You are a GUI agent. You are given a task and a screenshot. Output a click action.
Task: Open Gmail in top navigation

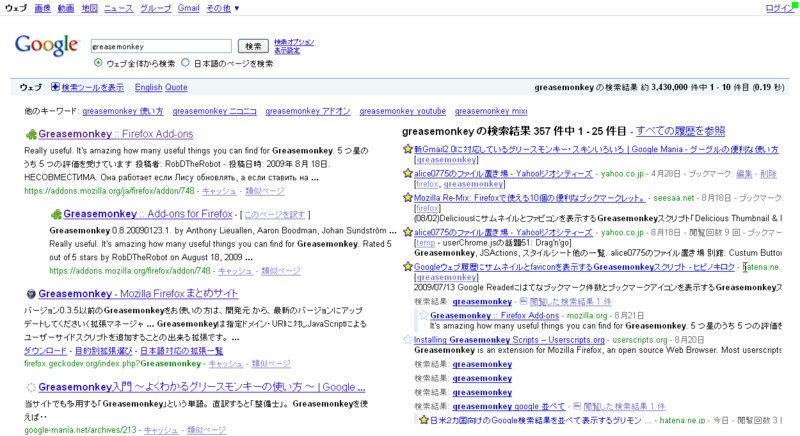point(188,8)
